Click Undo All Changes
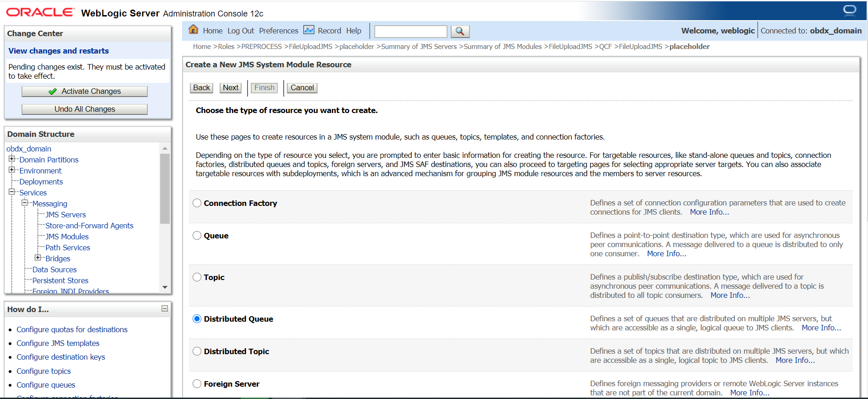The image size is (868, 399). [x=85, y=109]
